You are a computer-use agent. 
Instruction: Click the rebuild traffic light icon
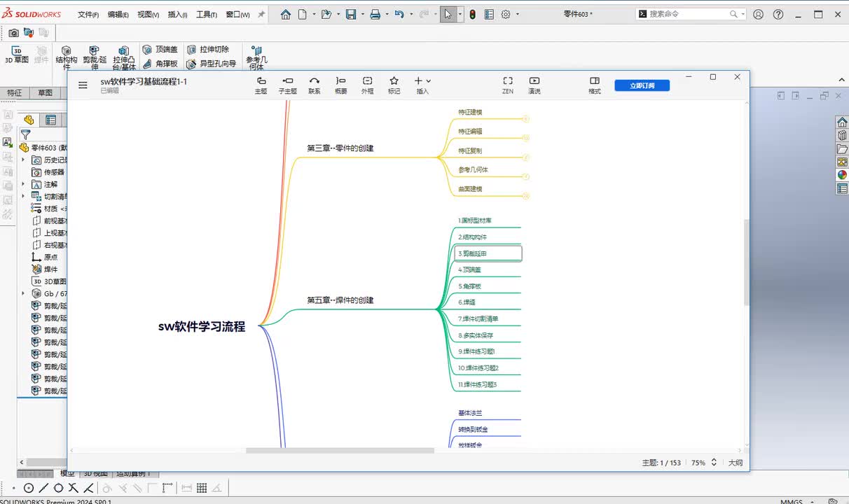click(x=473, y=14)
